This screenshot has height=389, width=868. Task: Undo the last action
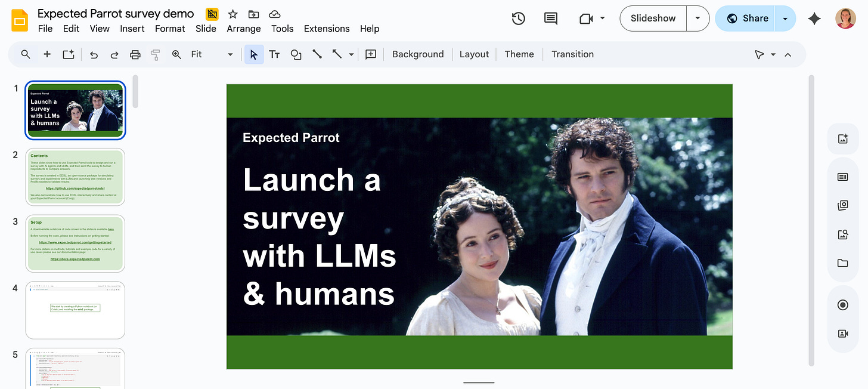tap(94, 54)
